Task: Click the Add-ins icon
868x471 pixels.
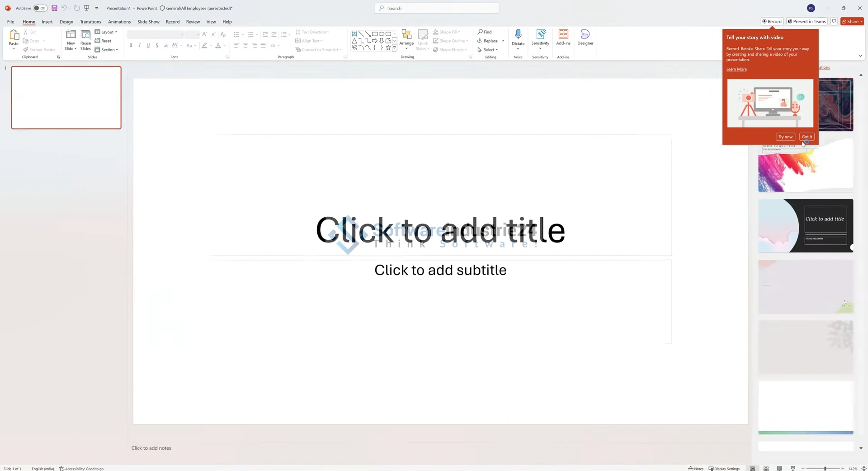Action: tap(563, 35)
